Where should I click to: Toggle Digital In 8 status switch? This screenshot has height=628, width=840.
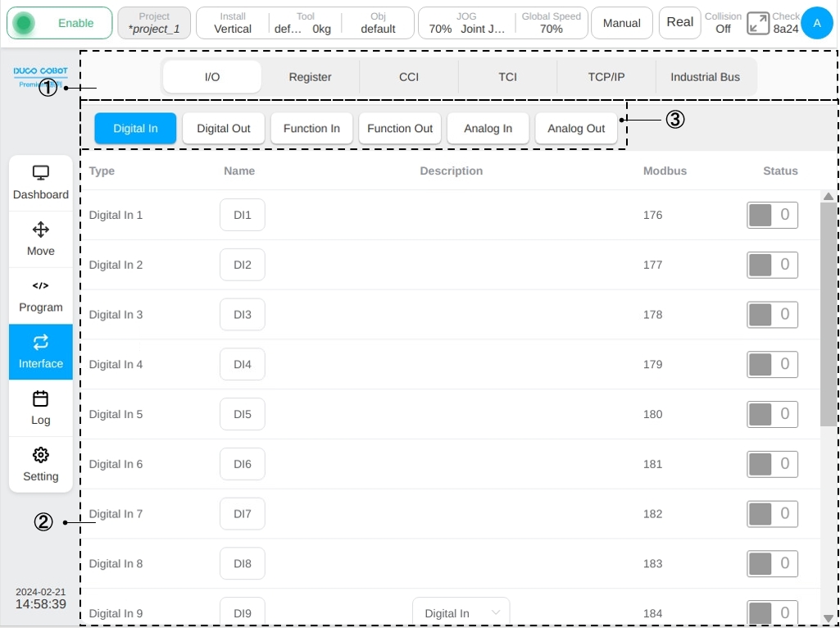tap(772, 564)
